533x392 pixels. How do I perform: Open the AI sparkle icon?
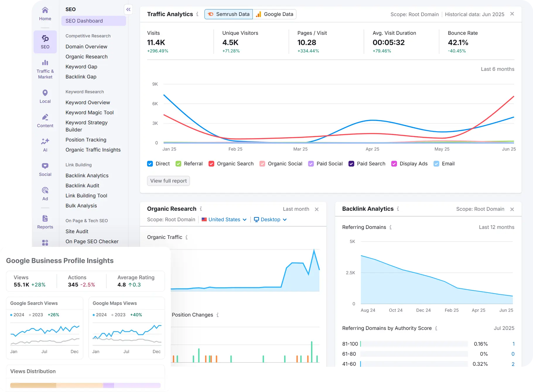pos(45,141)
